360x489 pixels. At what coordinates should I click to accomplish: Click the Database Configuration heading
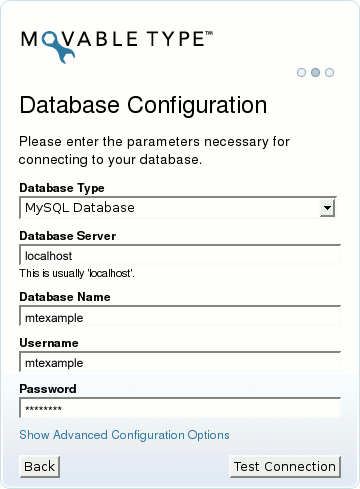(143, 105)
